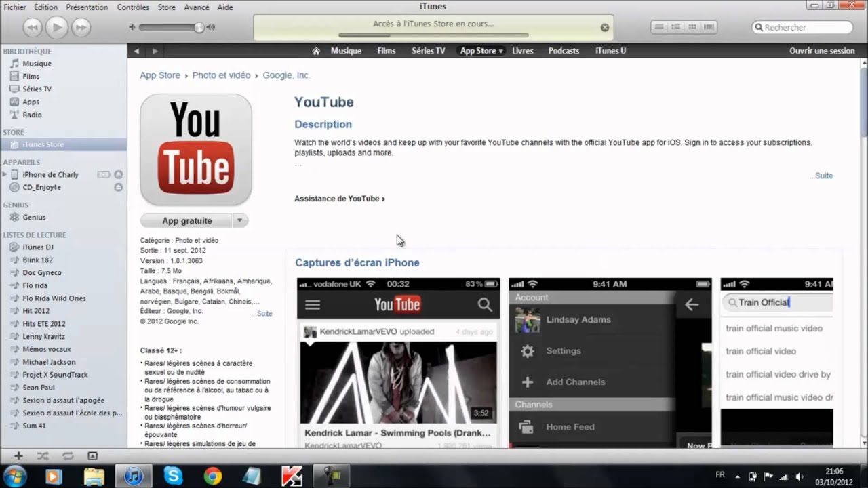Image resolution: width=868 pixels, height=488 pixels.
Task: Switch to grid view
Action: click(x=692, y=27)
